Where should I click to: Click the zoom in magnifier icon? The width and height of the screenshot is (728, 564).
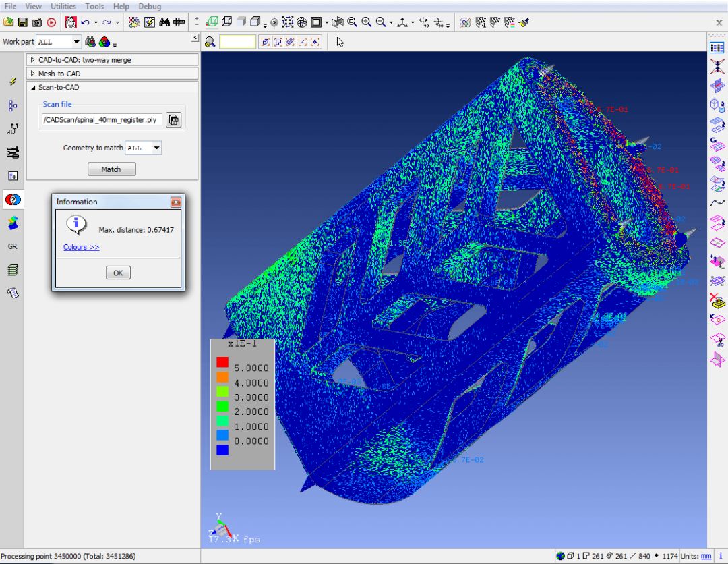pyautogui.click(x=367, y=22)
